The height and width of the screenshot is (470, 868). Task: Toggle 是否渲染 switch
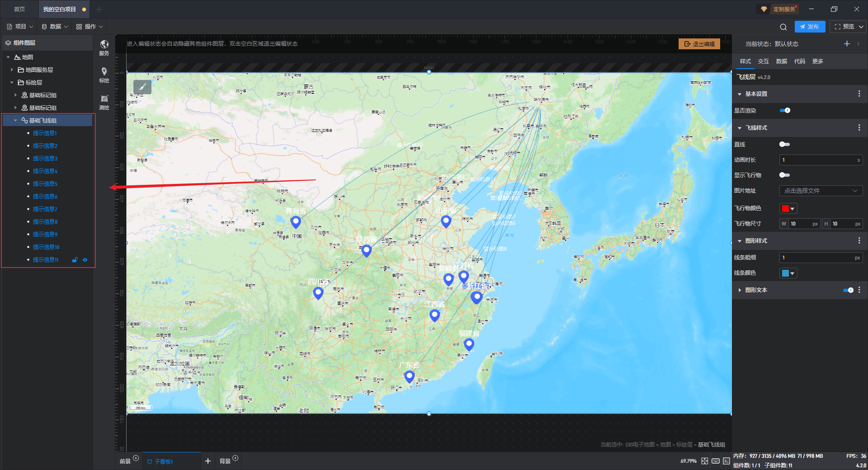(x=785, y=110)
